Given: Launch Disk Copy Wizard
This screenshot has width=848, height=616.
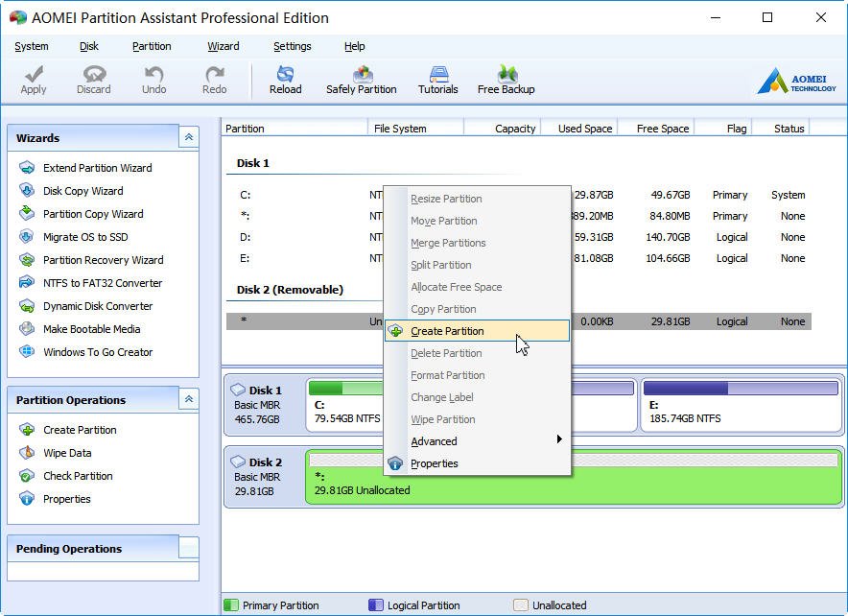Looking at the screenshot, I should click(x=83, y=191).
